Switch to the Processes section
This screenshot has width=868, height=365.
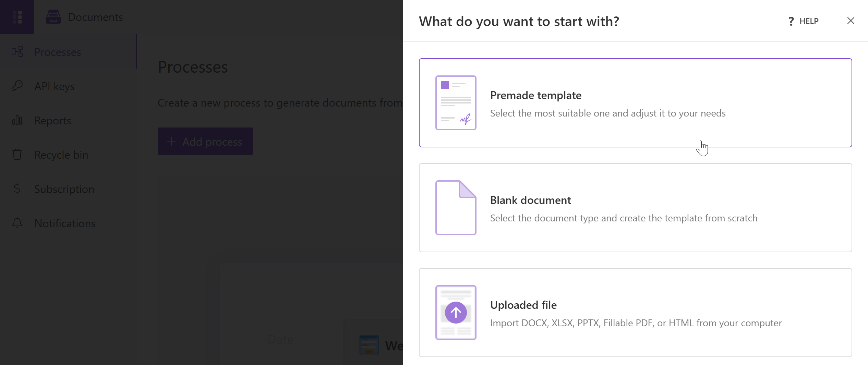(58, 51)
